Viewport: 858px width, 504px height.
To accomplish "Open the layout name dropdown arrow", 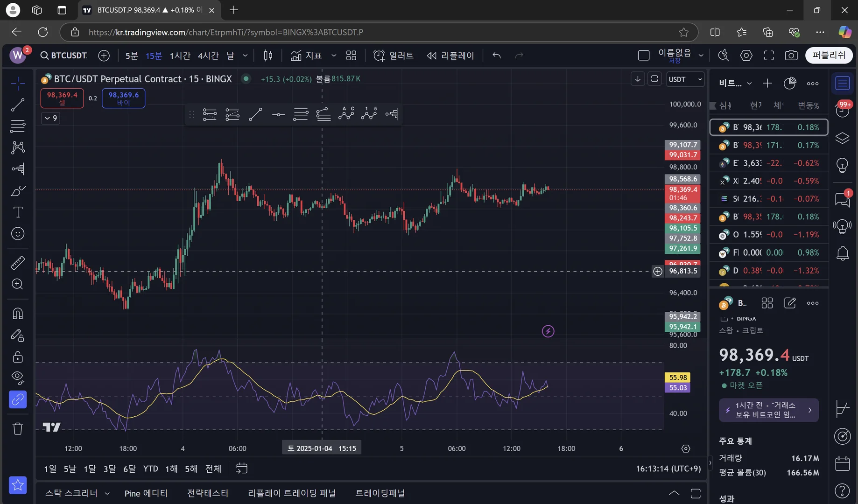I will pyautogui.click(x=701, y=56).
